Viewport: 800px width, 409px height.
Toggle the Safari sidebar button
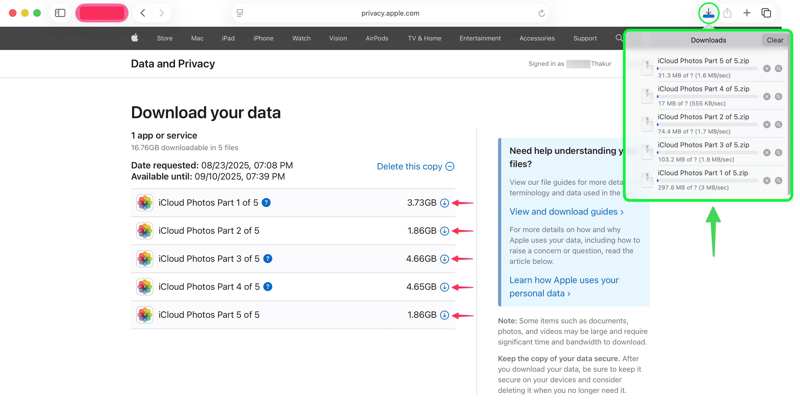60,13
